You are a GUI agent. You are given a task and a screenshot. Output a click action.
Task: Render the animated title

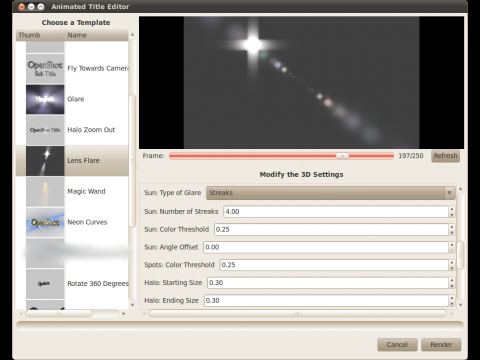pos(441,345)
